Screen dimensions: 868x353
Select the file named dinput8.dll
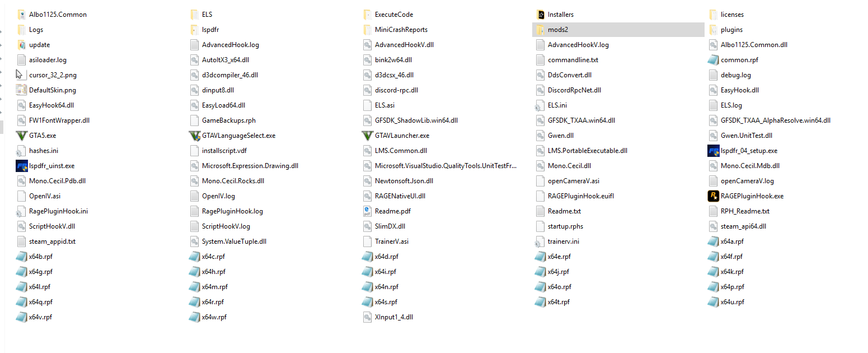pos(218,90)
